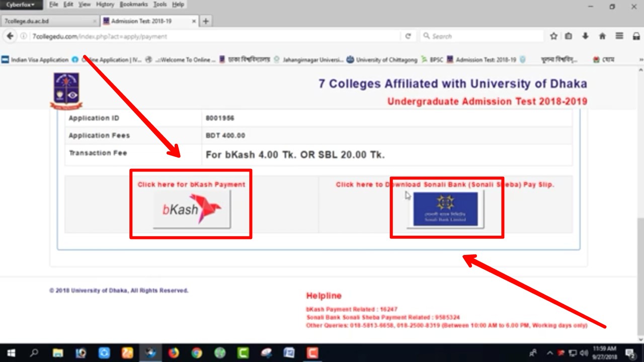Open the Cyberfox taskbar icon
The height and width of the screenshot is (362, 644).
[x=150, y=353]
